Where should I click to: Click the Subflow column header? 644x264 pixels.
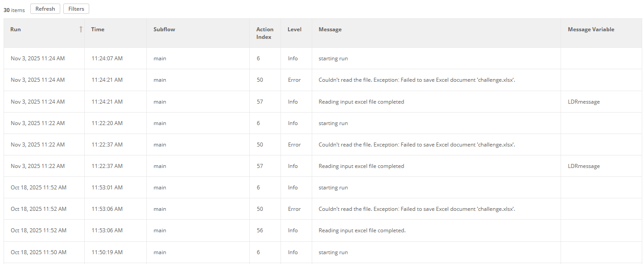click(164, 29)
